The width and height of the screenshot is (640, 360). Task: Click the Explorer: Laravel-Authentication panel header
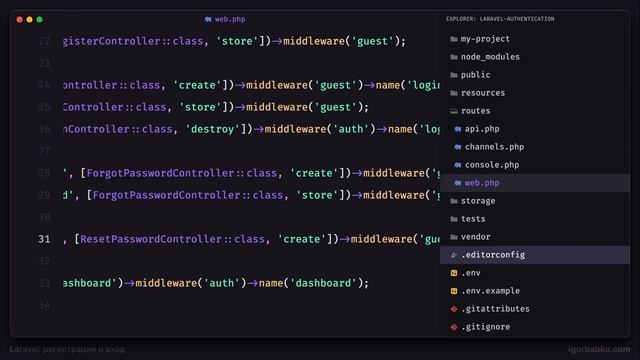pyautogui.click(x=500, y=19)
